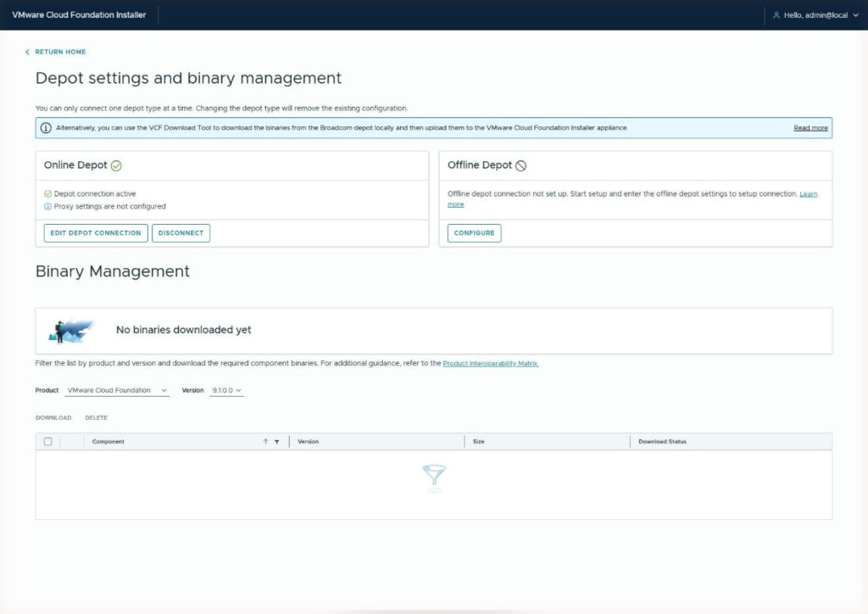Click the Edit Depot Connection button
This screenshot has width=868, height=614.
(x=96, y=233)
